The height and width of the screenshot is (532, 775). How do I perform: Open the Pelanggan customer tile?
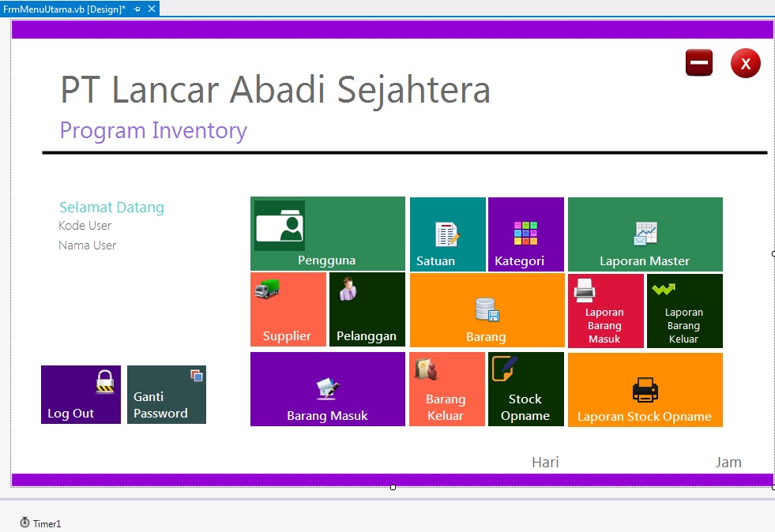(x=367, y=309)
